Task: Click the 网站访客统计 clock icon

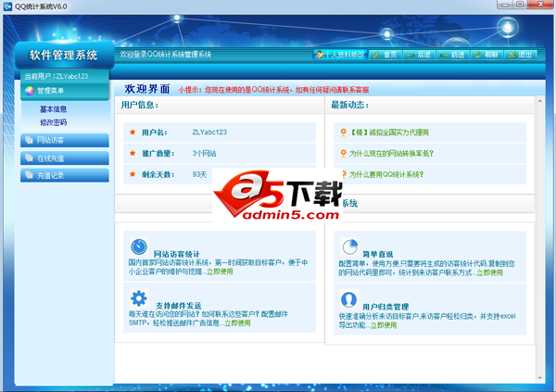Action: 139,247
